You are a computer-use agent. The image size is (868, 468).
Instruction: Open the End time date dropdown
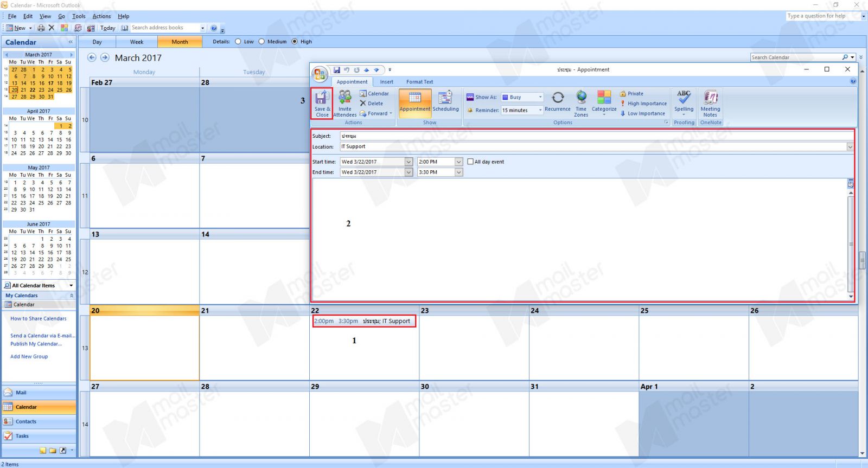pos(409,172)
